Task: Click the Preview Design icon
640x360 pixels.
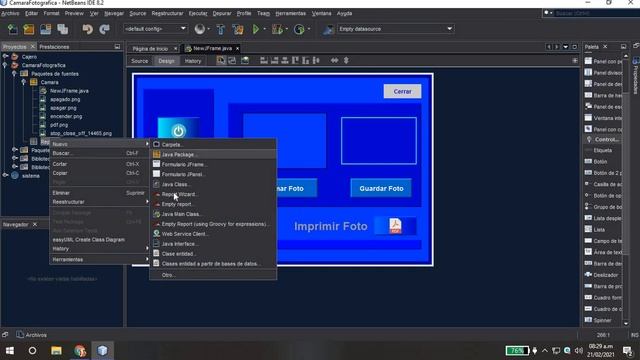Action: [245, 60]
